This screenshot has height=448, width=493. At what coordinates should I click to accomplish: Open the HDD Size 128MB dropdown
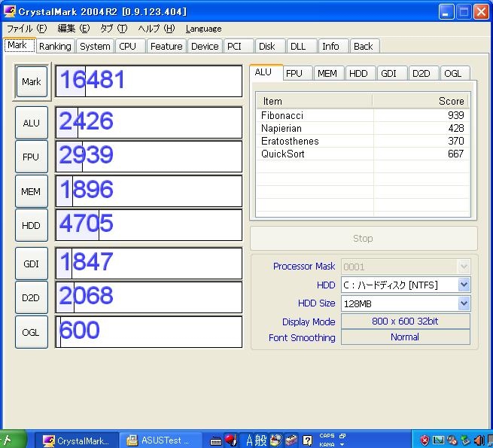pyautogui.click(x=464, y=303)
